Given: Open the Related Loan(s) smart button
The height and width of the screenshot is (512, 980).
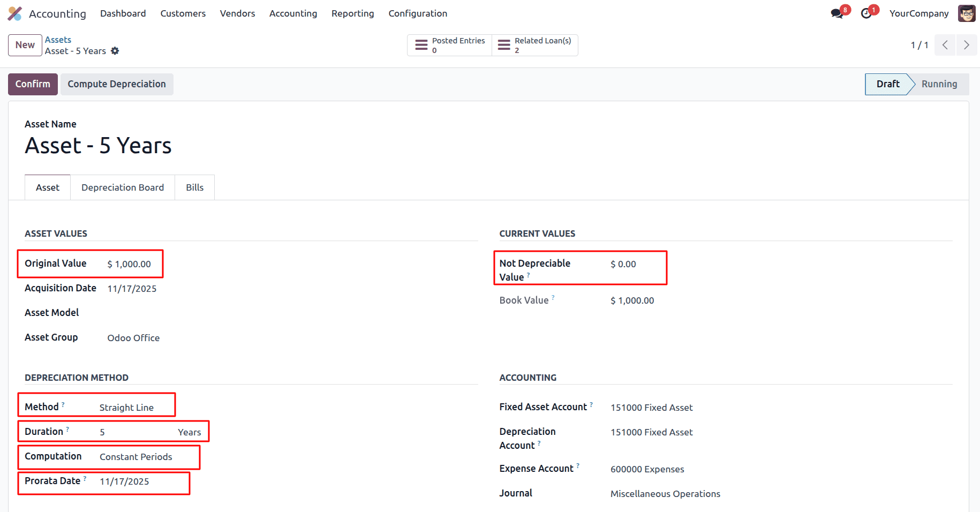Looking at the screenshot, I should 534,45.
